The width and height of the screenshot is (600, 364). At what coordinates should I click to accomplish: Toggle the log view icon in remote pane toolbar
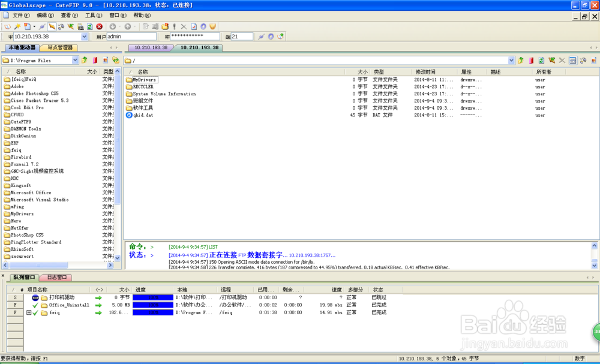(572, 61)
